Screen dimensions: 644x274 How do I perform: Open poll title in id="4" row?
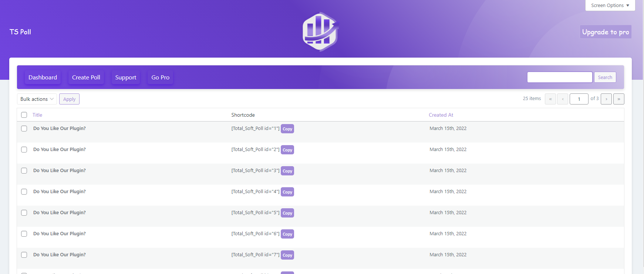click(60, 192)
